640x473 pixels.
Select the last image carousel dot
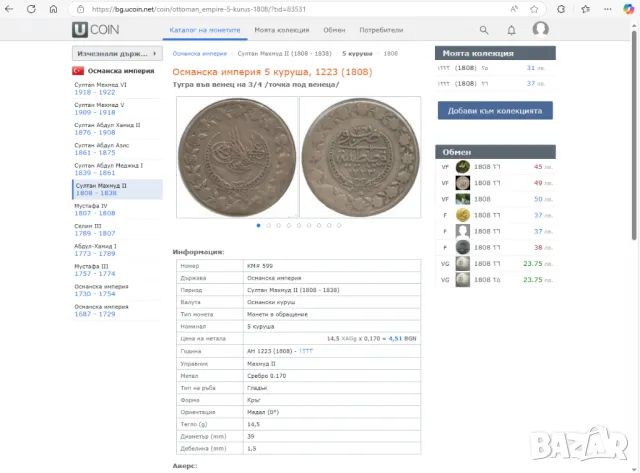click(x=339, y=226)
